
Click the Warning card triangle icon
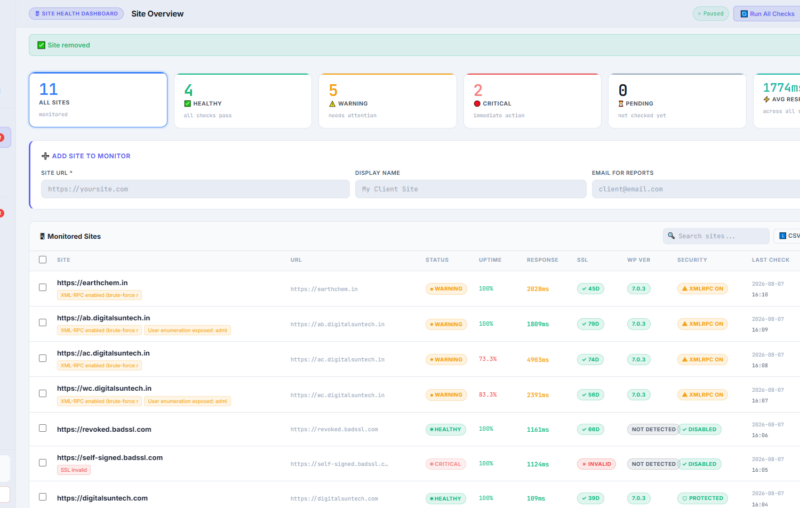pos(332,104)
